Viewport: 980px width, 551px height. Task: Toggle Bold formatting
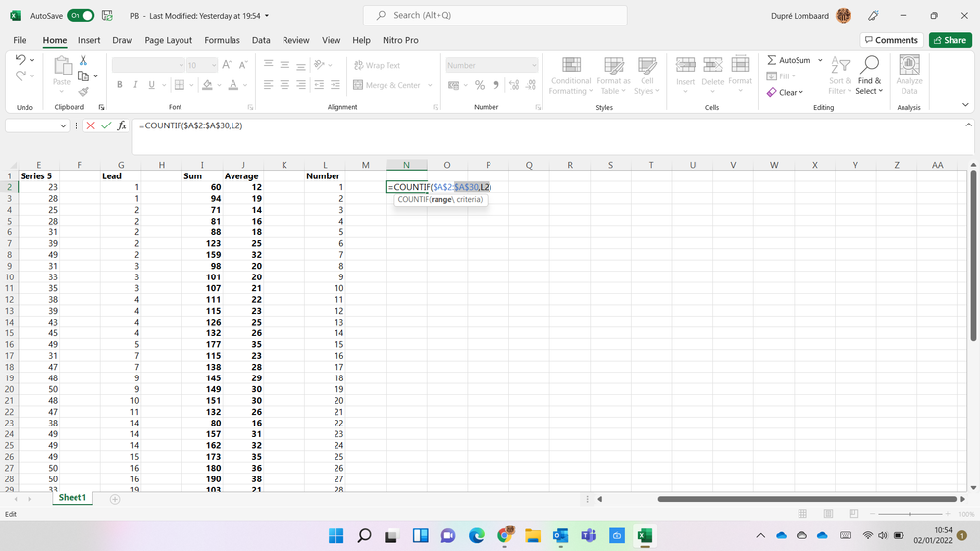tap(120, 85)
